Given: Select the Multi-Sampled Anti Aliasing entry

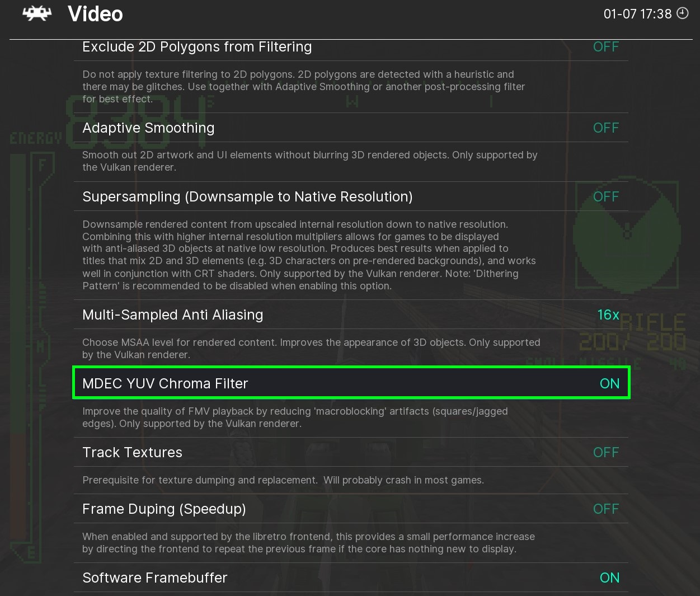Looking at the screenshot, I should pos(172,315).
